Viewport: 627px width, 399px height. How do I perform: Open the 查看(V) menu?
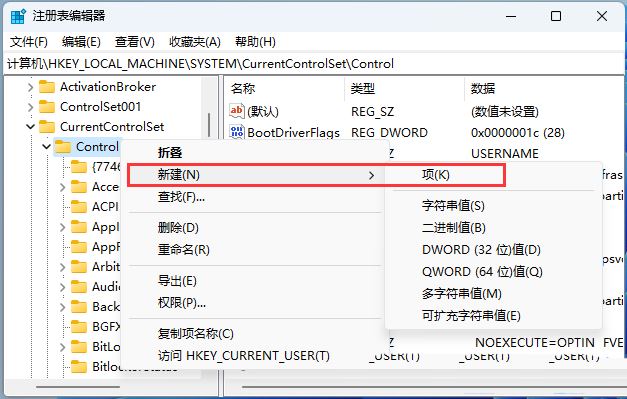pyautogui.click(x=134, y=42)
